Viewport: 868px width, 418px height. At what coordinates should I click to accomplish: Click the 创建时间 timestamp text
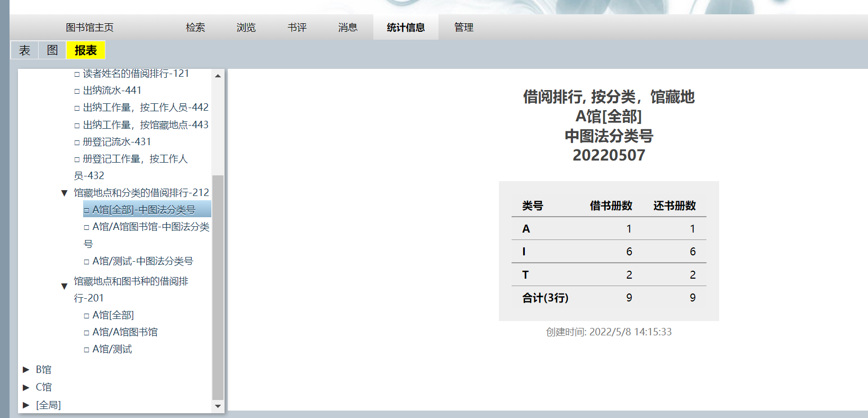click(x=609, y=332)
